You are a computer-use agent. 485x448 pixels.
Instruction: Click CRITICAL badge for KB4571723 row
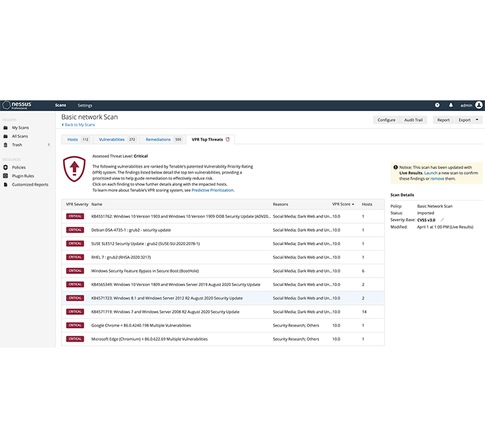(75, 298)
